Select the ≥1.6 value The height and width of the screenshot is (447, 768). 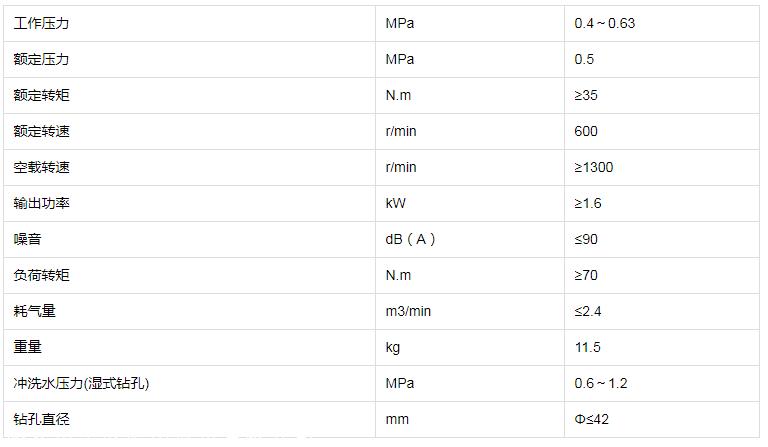588,203
